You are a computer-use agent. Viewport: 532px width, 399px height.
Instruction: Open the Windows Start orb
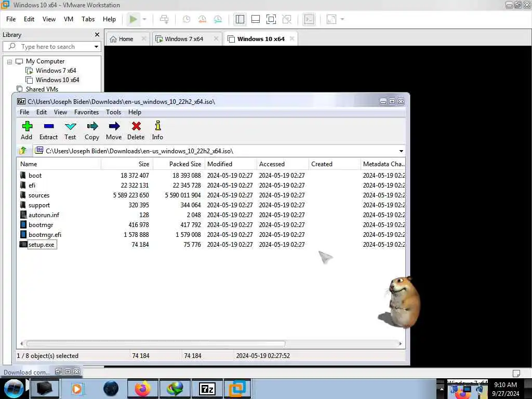tap(14, 389)
